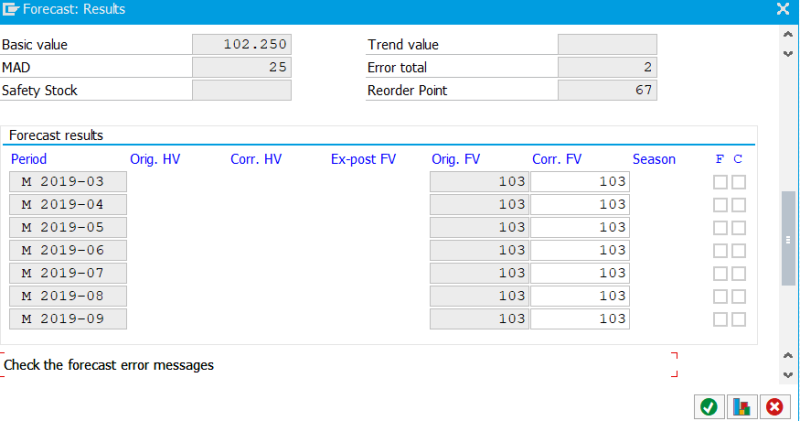Tick the C checkbox for M 2019-07
Viewport: 800px width, 421px height.
point(738,274)
